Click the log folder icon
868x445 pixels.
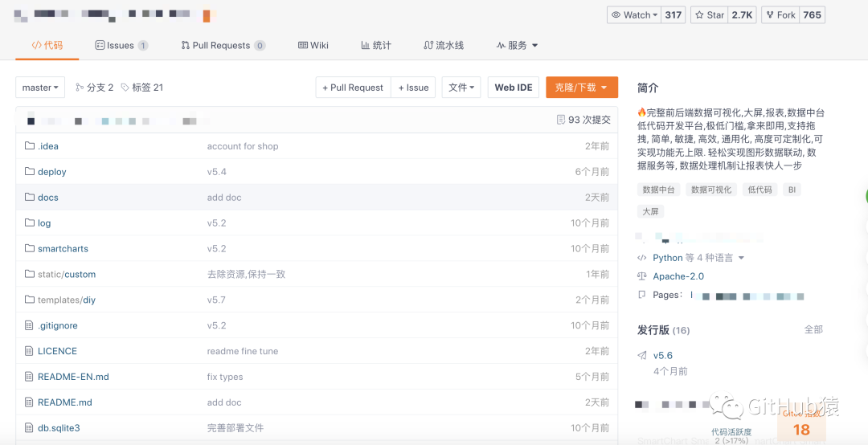click(30, 223)
